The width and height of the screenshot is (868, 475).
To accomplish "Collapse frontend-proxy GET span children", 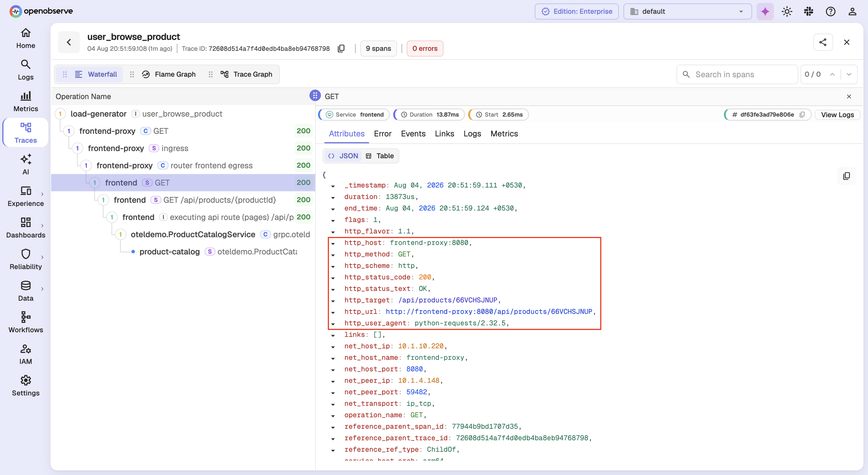I will [x=69, y=131].
